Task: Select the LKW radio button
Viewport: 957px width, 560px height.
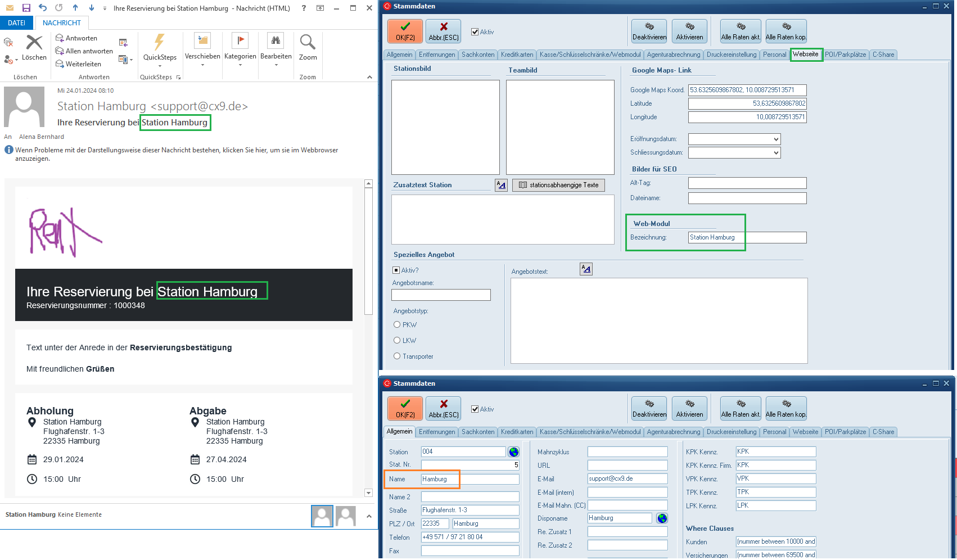Action: click(x=397, y=341)
